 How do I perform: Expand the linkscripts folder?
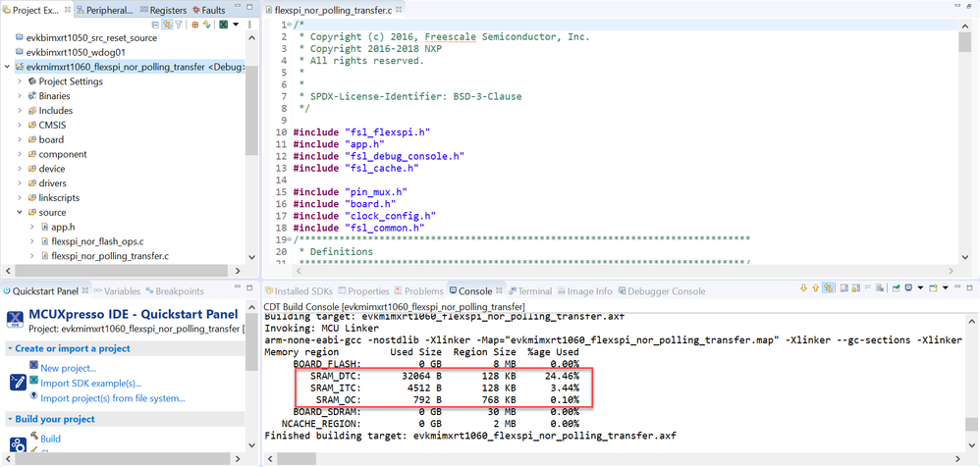[x=20, y=197]
